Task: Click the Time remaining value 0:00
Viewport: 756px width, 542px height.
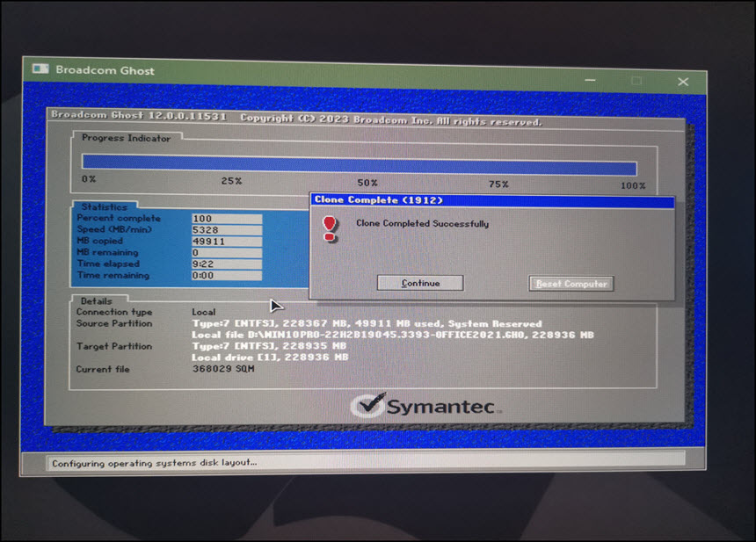Action: point(227,276)
